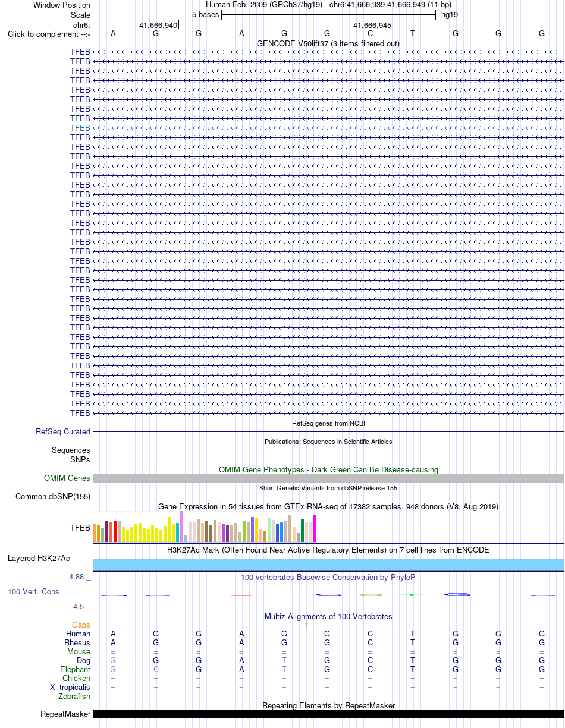
Task: Click the '100 Vert. Cons' label
Action: coord(33,592)
